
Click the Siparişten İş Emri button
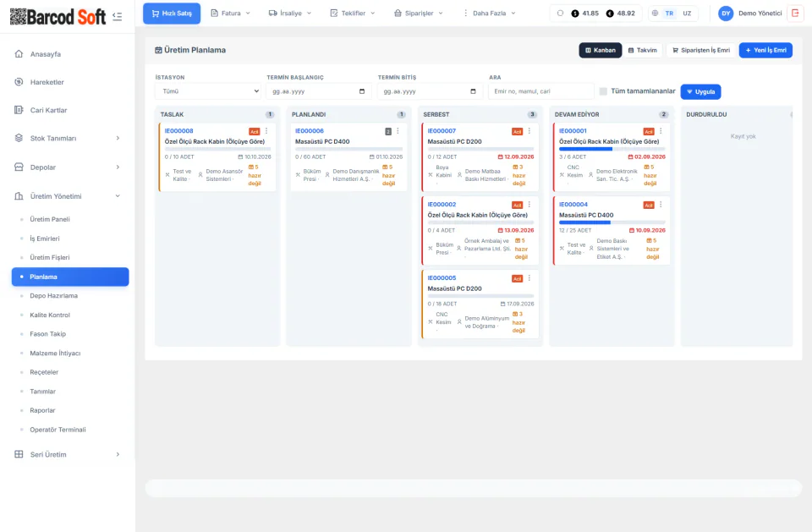tap(700, 50)
